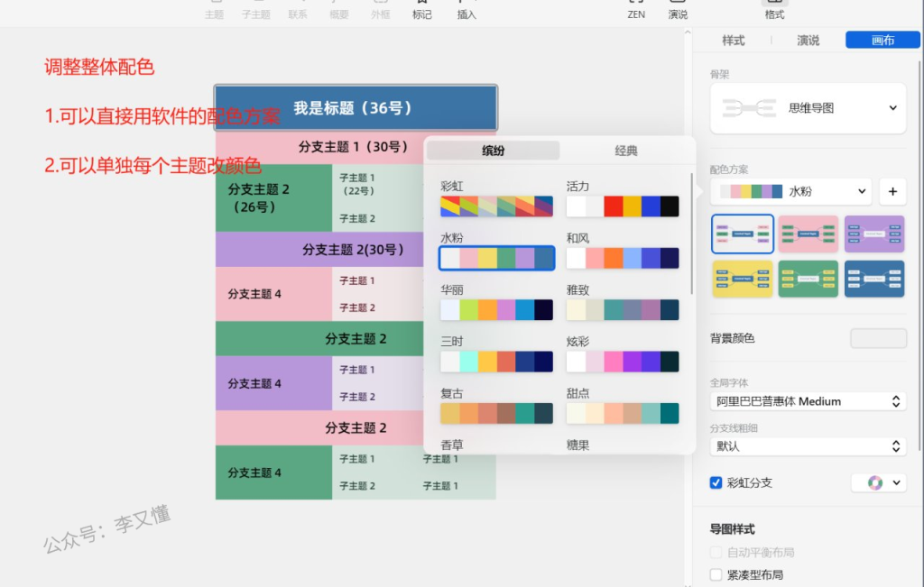Viewport: 924px width, 587px height.
Task: Select the pink background theme thumbnail
Action: 808,234
